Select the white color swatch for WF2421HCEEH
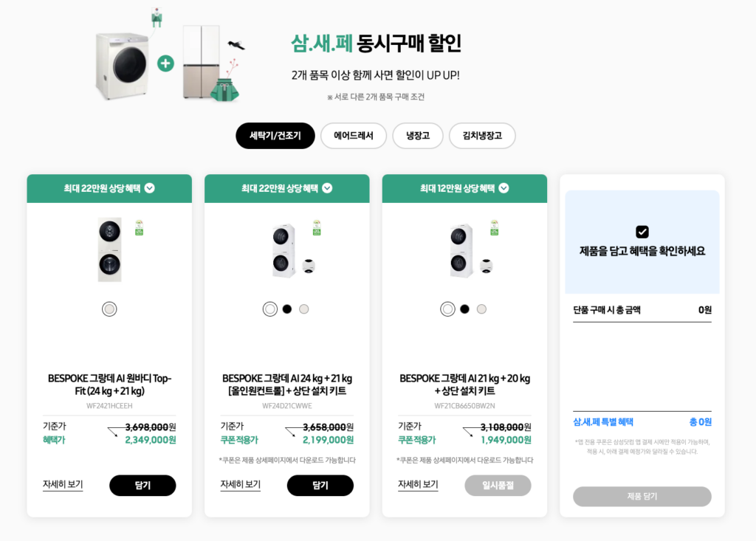 (x=109, y=309)
